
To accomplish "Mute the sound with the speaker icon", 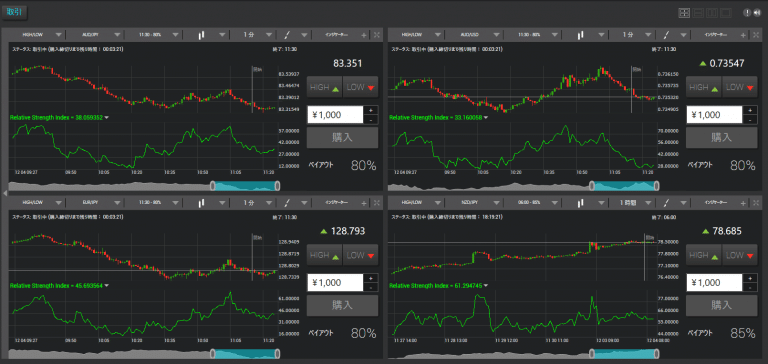I will [757, 13].
